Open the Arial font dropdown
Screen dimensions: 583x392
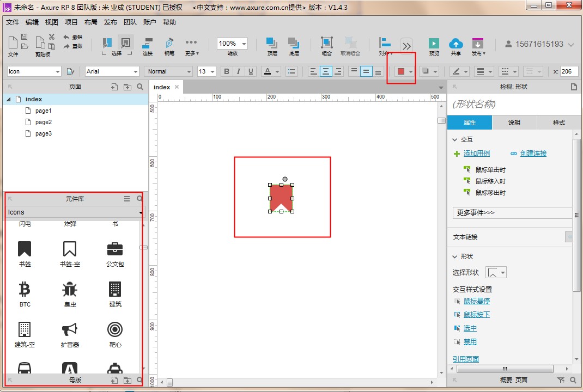(x=136, y=71)
